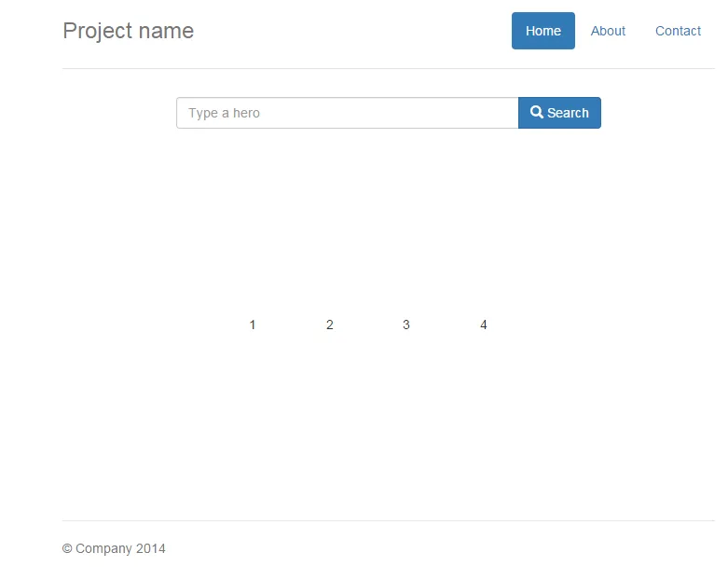728x580 pixels.
Task: Click the 'Search' label text on the button
Action: click(568, 113)
